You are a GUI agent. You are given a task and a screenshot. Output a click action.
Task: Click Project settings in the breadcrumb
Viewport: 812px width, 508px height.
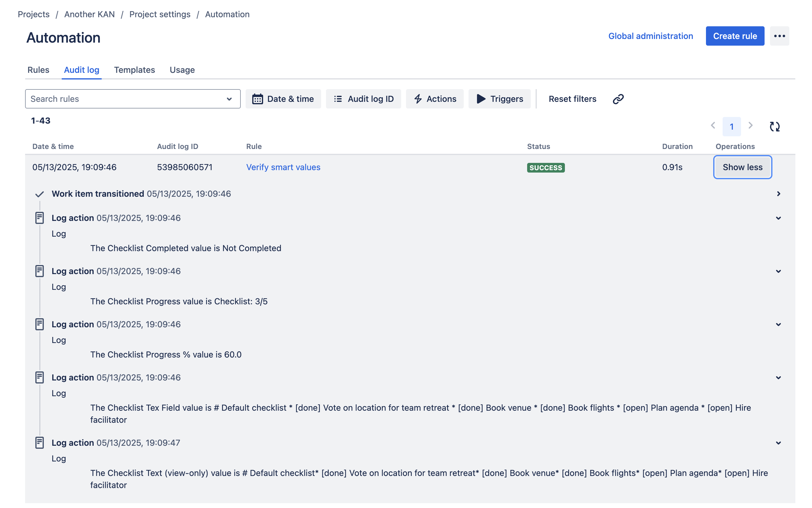click(x=160, y=15)
